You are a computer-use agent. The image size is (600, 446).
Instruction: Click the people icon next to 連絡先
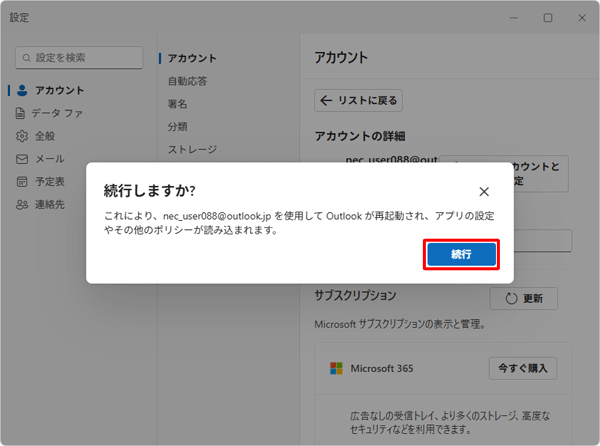22,205
